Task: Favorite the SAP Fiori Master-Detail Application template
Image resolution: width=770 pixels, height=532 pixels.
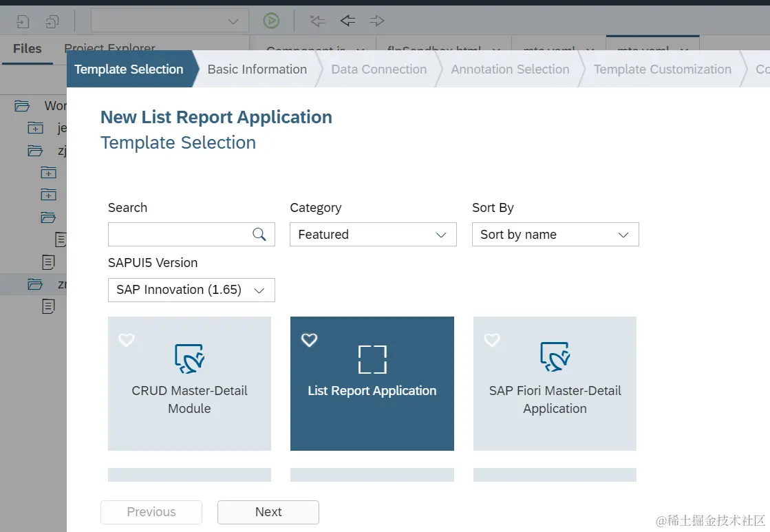Action: pos(491,340)
